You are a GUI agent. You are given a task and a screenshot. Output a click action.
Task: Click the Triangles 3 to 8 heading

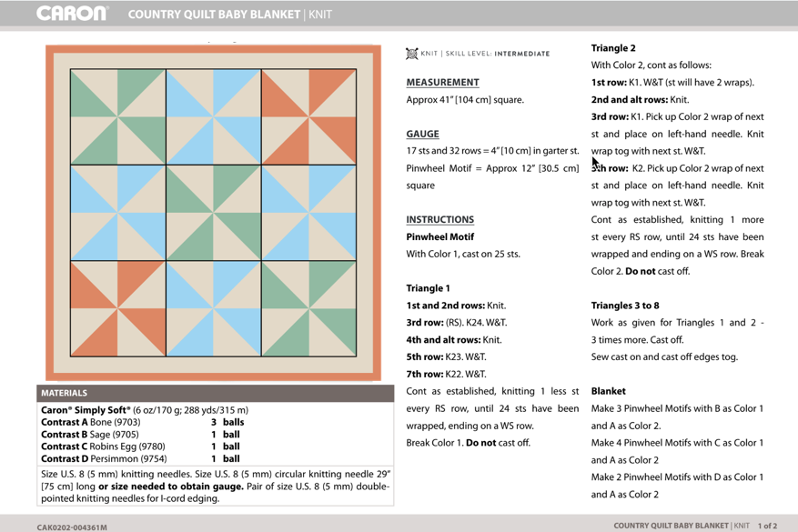click(625, 306)
